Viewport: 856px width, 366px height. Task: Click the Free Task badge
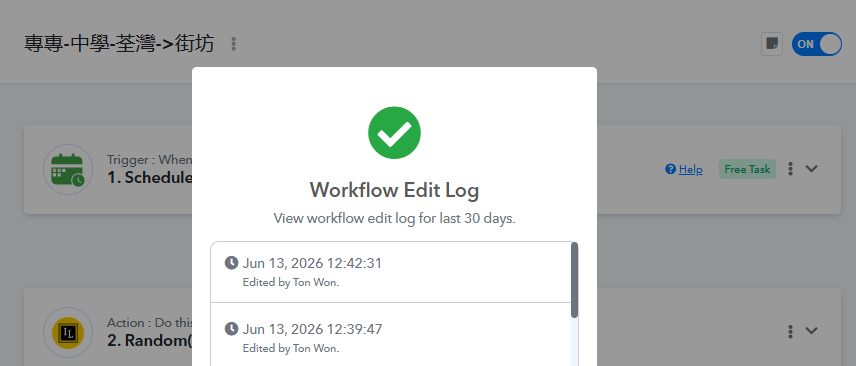[747, 169]
